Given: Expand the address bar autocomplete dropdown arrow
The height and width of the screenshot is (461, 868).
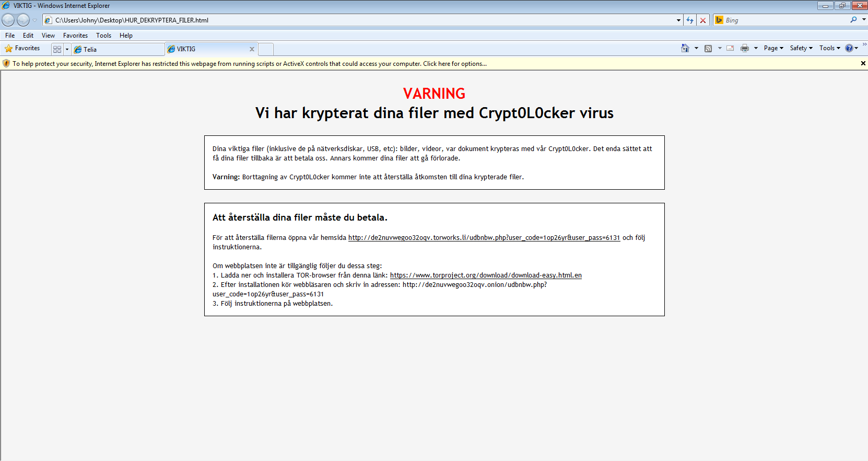Looking at the screenshot, I should tap(678, 20).
